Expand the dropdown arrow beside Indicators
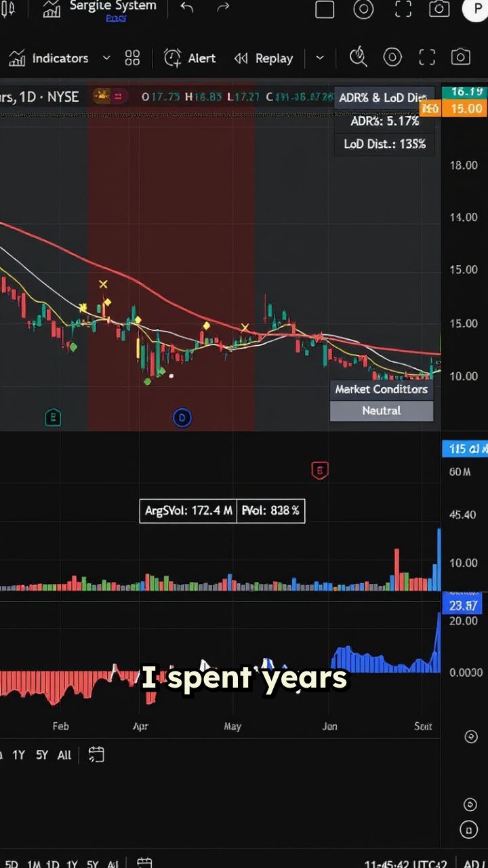Screen dimensions: 488x868 pos(106,58)
